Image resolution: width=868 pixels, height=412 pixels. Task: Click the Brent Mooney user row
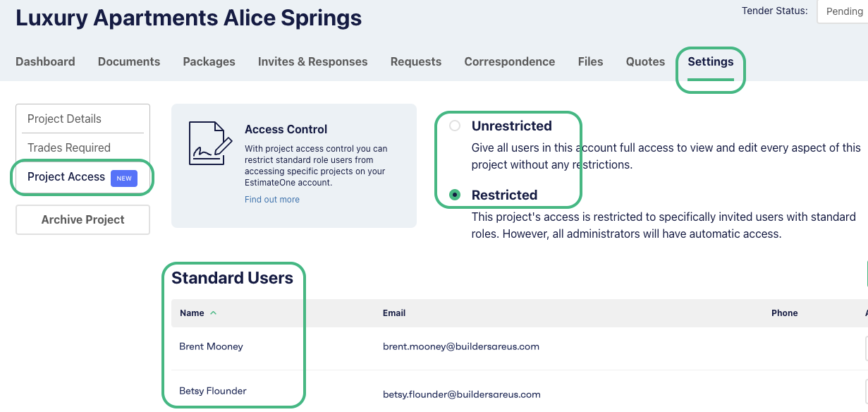click(520, 348)
